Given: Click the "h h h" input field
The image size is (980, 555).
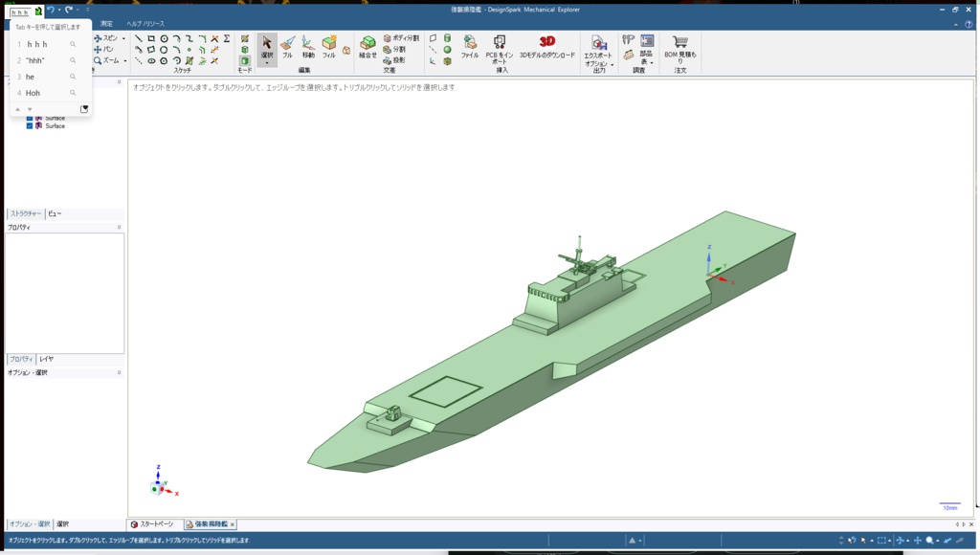Looking at the screenshot, I should pos(20,11).
